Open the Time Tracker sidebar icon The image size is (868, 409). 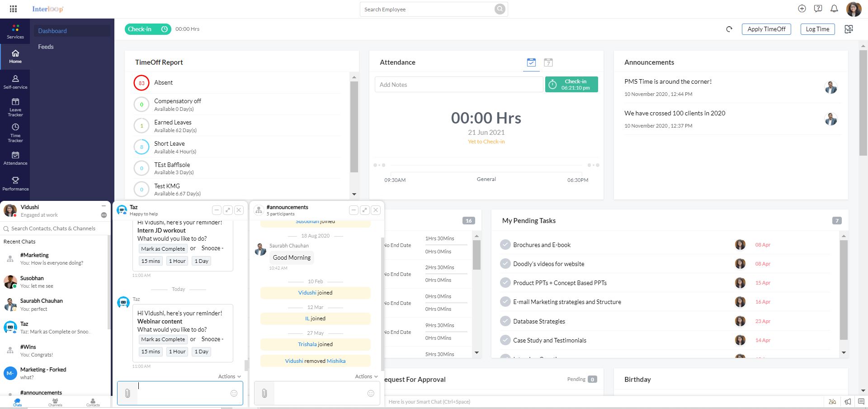point(15,133)
